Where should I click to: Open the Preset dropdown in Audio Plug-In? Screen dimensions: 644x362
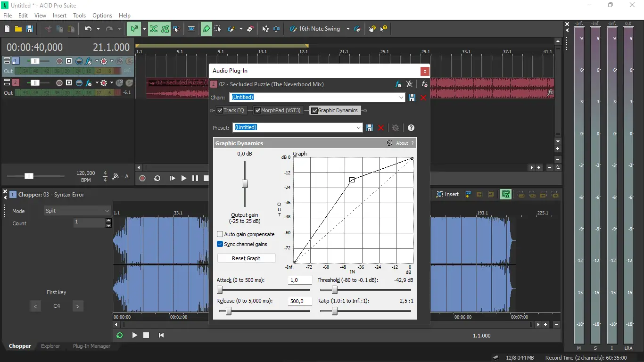359,127
